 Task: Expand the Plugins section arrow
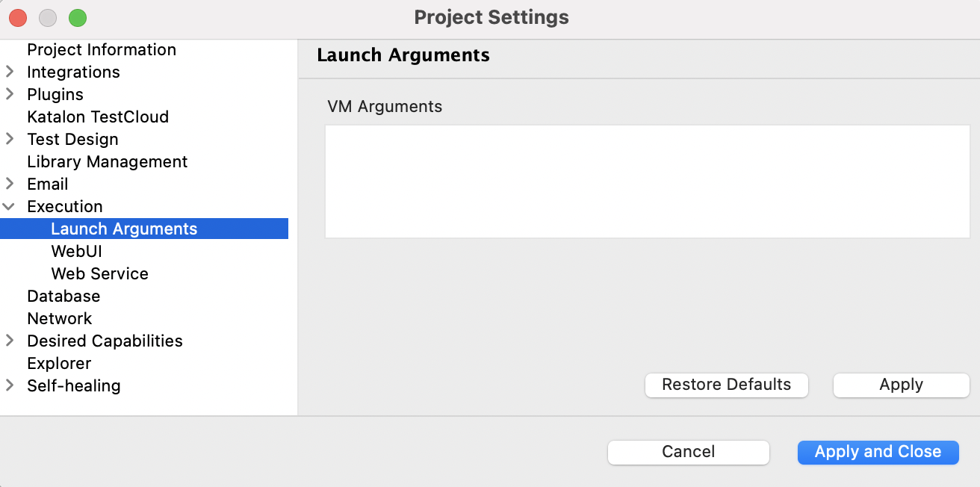10,94
